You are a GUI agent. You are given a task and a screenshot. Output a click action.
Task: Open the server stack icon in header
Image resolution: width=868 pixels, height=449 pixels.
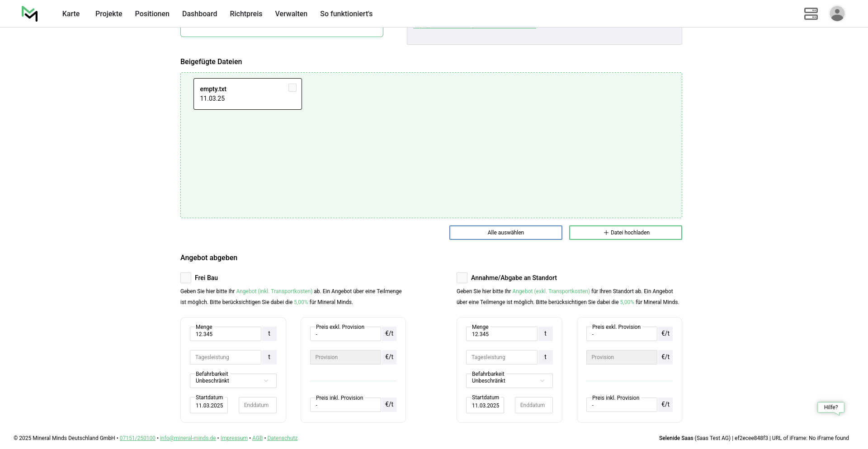pos(811,14)
